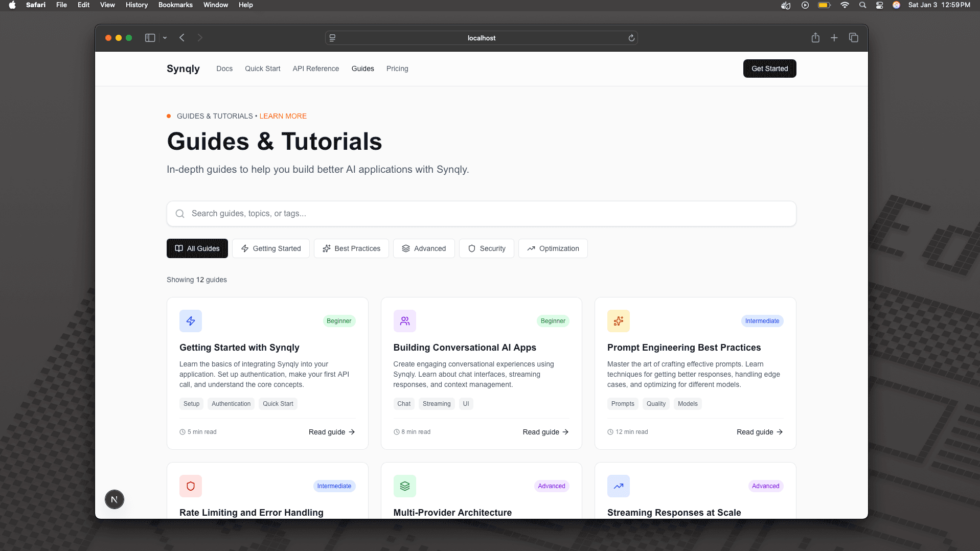Open Quick Start in site navigation
This screenshot has width=980, height=551.
tap(263, 68)
